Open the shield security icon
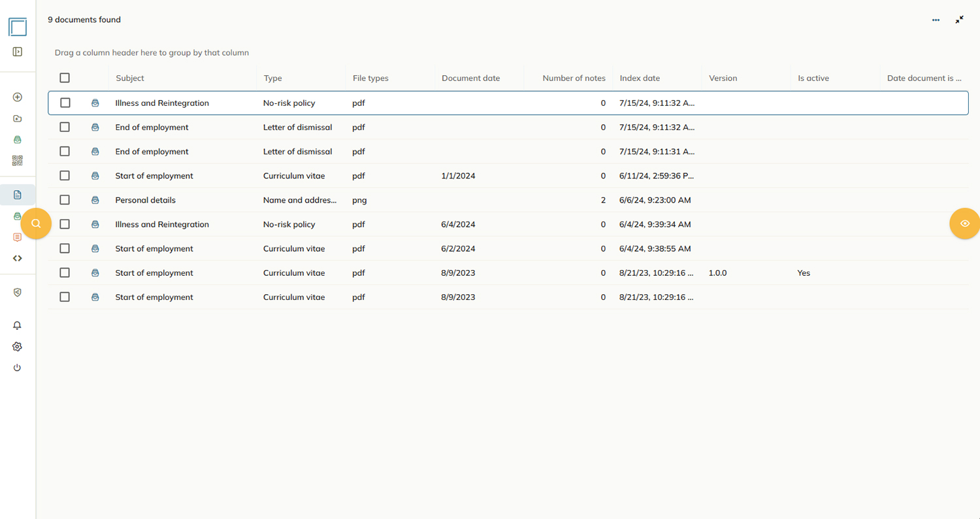The image size is (980, 519). pyautogui.click(x=18, y=292)
